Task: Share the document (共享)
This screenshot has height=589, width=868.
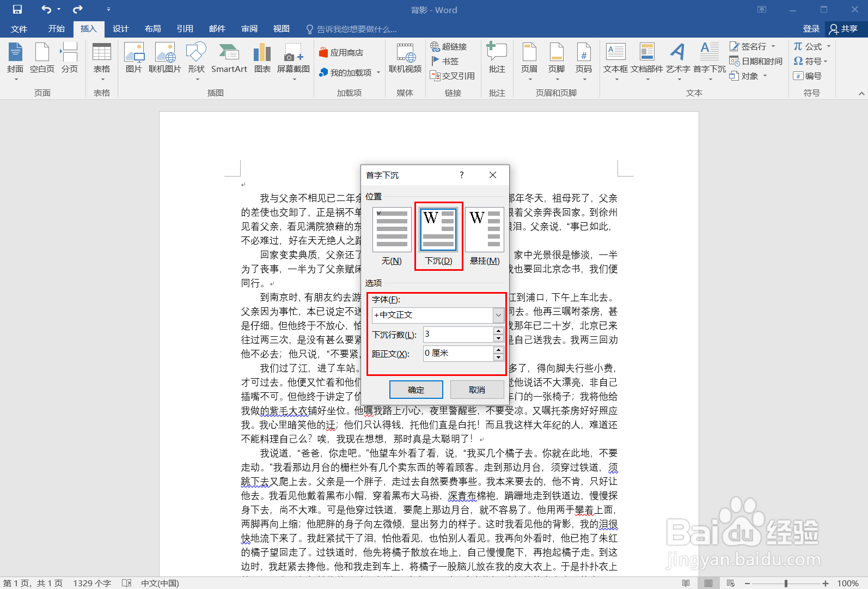Action: pos(843,29)
